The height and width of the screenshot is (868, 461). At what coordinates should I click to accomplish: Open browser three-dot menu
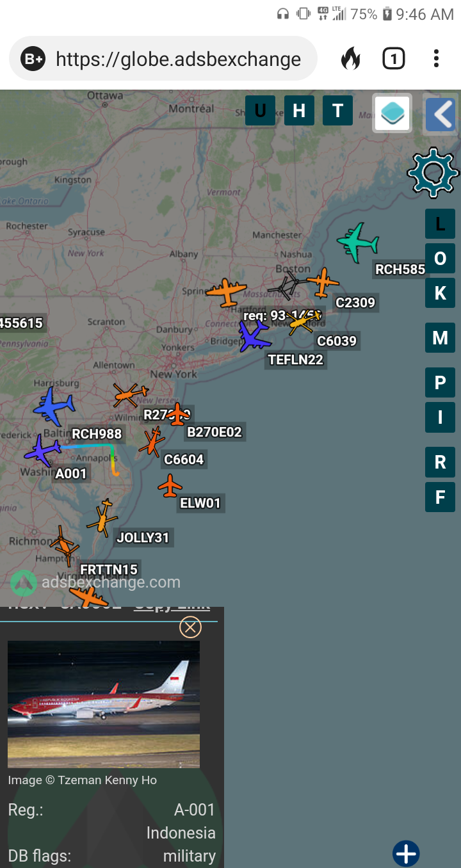tap(436, 59)
